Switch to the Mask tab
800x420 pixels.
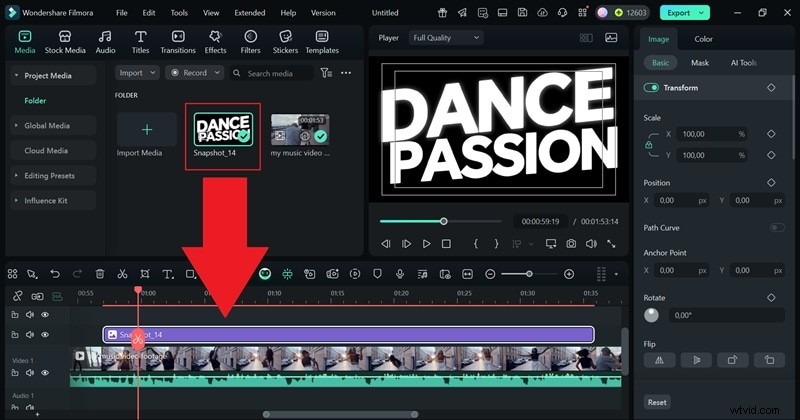pos(699,63)
